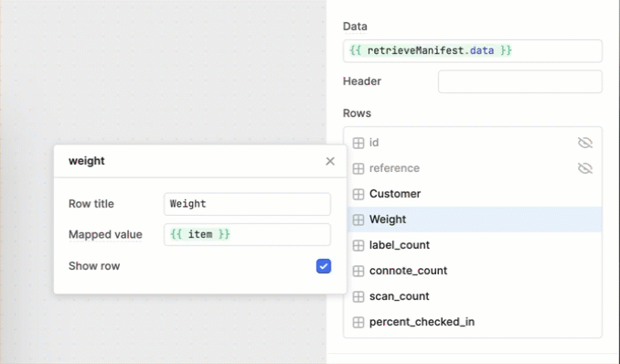Click the grid icon beside scan_count row
The height and width of the screenshot is (364, 620).
(358, 296)
